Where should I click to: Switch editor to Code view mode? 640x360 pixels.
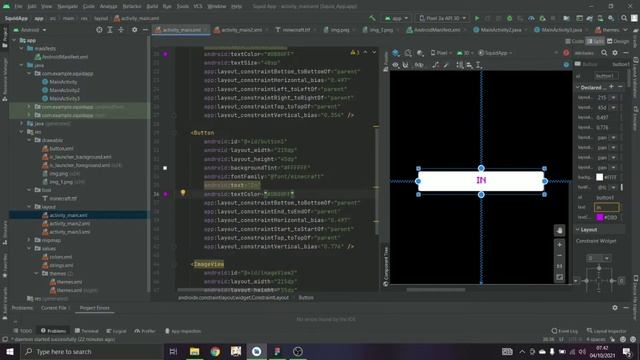click(x=575, y=41)
